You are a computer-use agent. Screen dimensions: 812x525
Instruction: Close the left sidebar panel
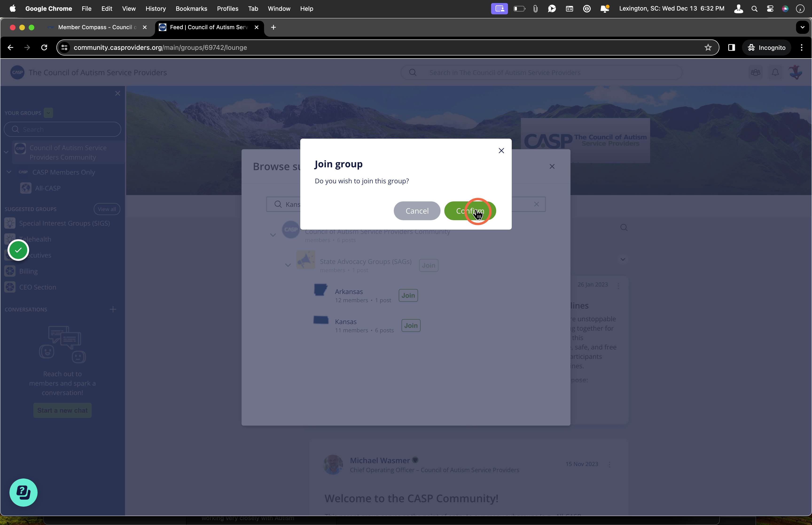point(117,93)
